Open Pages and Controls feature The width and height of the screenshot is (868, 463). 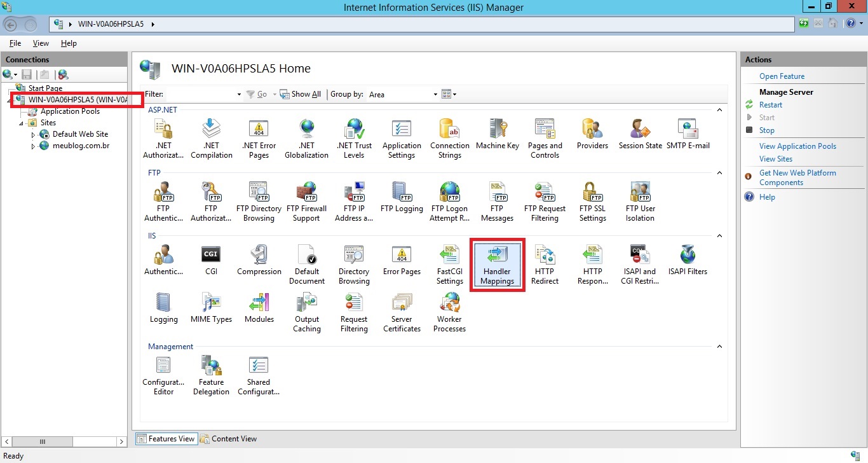[545, 139]
